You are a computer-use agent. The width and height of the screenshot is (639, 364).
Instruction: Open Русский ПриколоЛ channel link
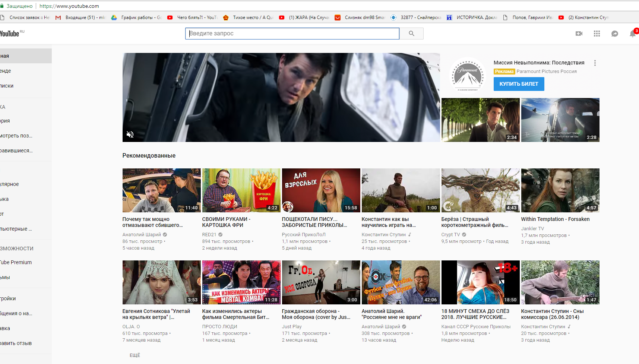point(304,235)
